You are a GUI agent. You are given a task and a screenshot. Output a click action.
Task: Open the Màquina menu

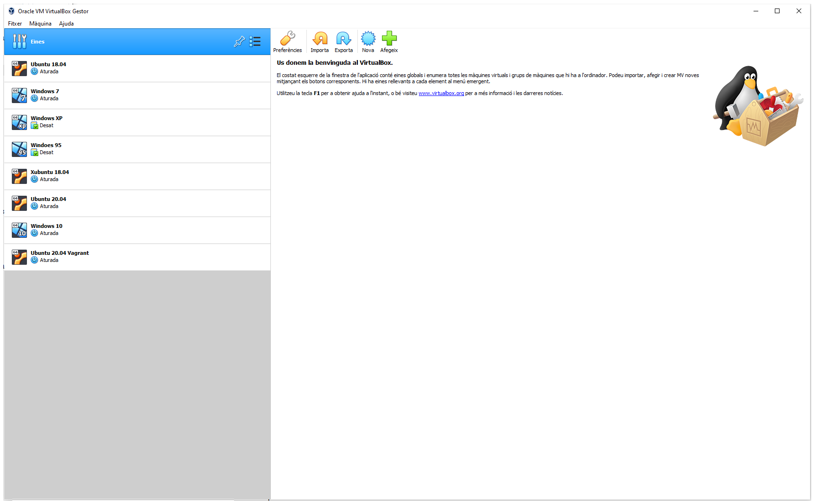40,24
